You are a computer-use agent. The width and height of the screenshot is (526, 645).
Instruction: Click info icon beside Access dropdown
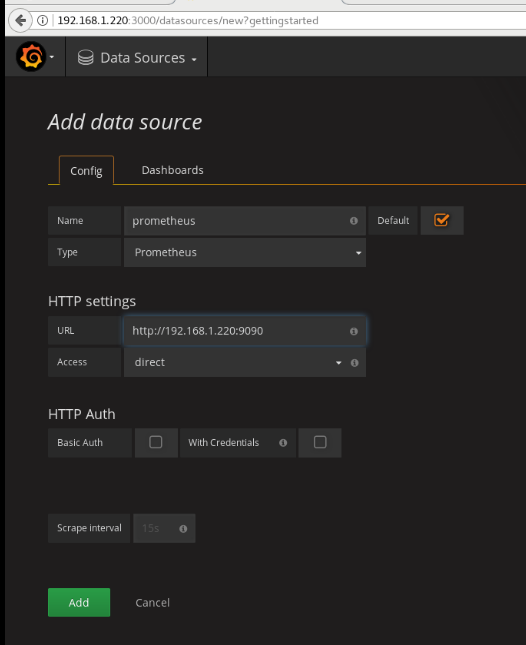354,362
